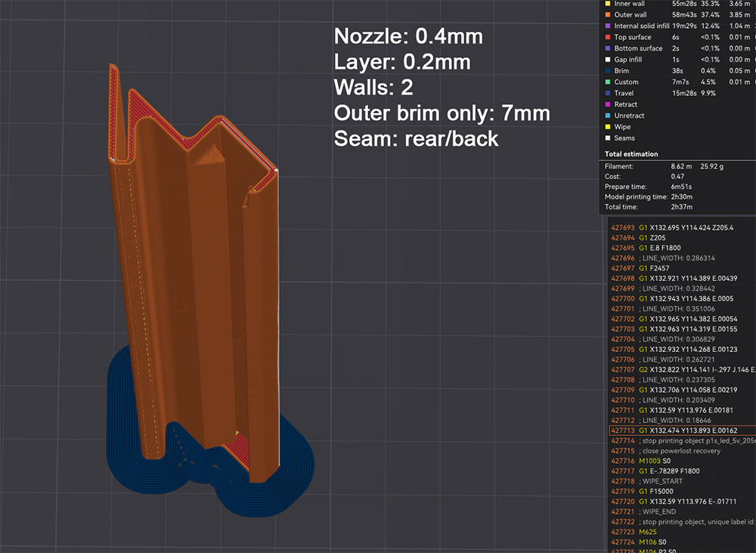Select highlighted G-code line 427713
The height and width of the screenshot is (553, 756).
pyautogui.click(x=680, y=431)
